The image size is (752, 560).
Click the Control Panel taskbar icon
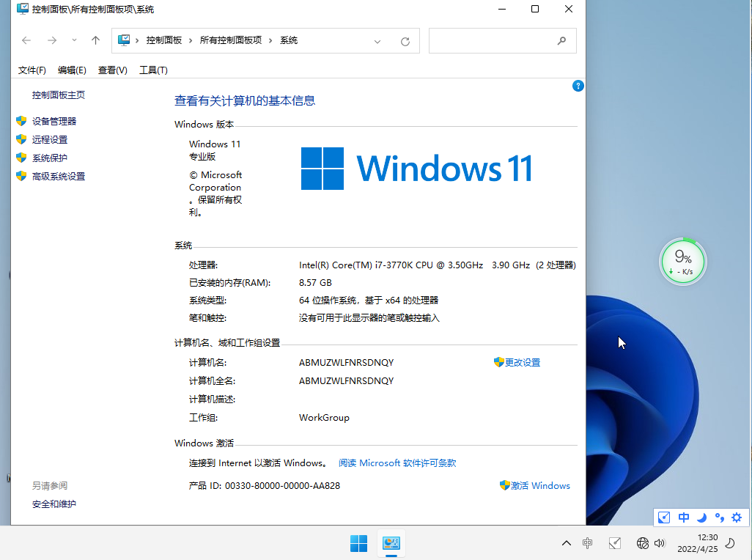point(391,543)
